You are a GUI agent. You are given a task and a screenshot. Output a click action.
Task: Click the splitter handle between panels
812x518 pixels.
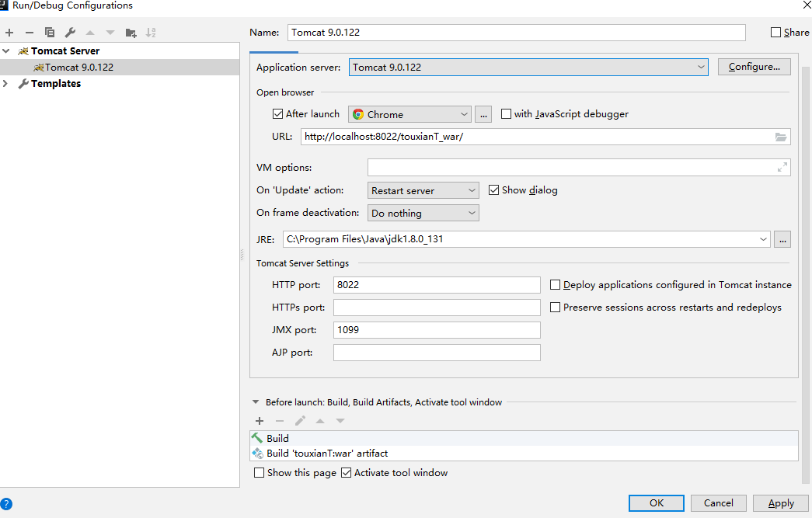point(242,255)
